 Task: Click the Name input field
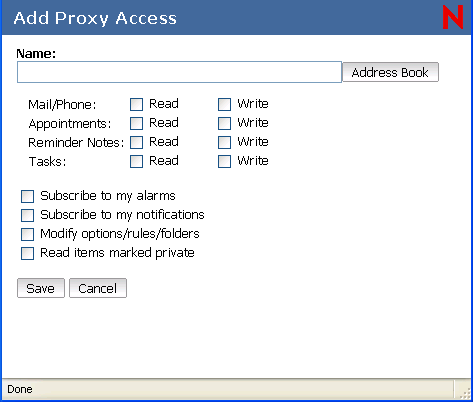click(x=179, y=72)
